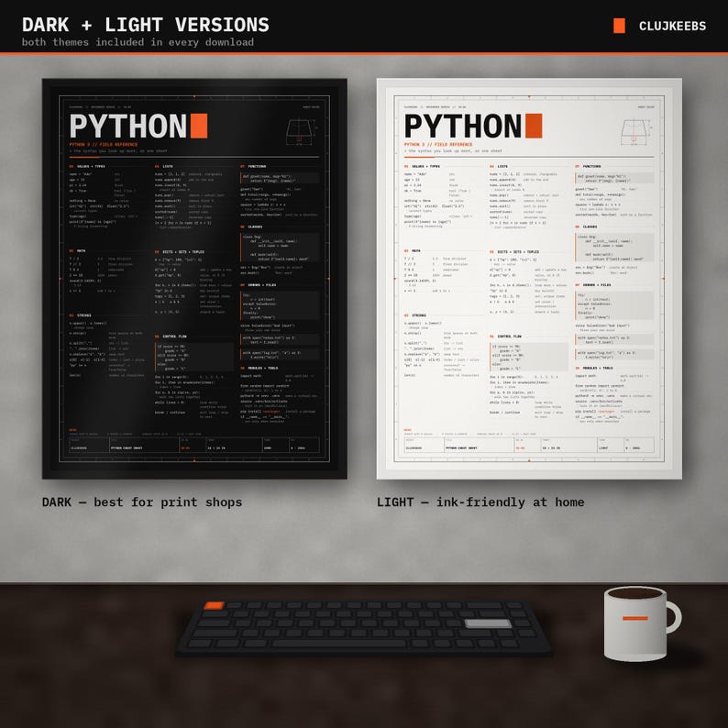Viewport: 728px width, 728px height.
Task: Click 'MATH' section heading on light poster
Action: tap(415, 250)
